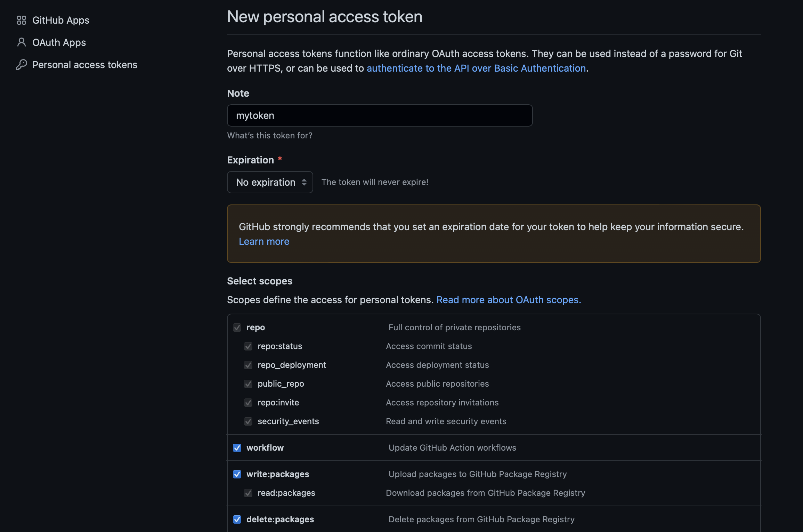Click the GitHub Apps grid icon
Screen dimensions: 803x532
[21, 20]
